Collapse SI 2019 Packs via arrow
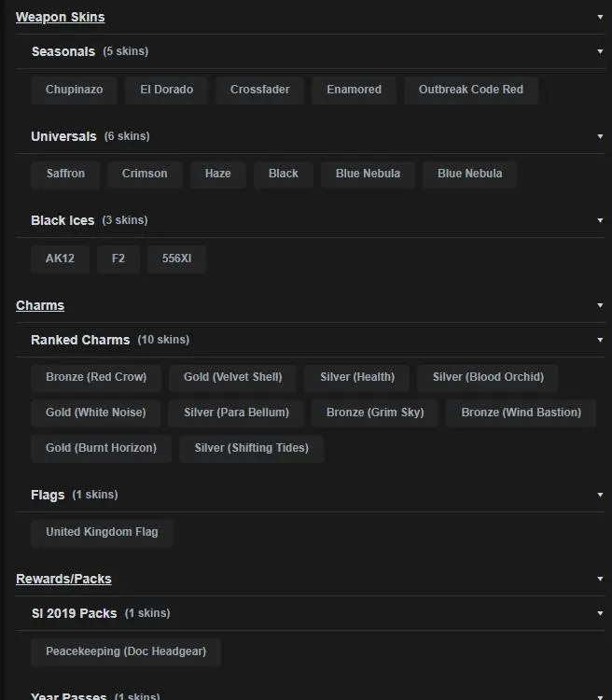This screenshot has width=612, height=700. click(600, 613)
